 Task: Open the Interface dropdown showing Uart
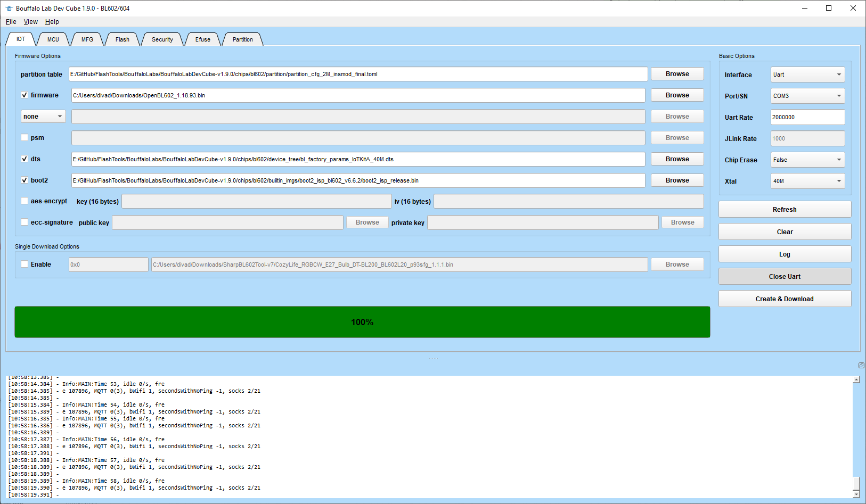807,75
